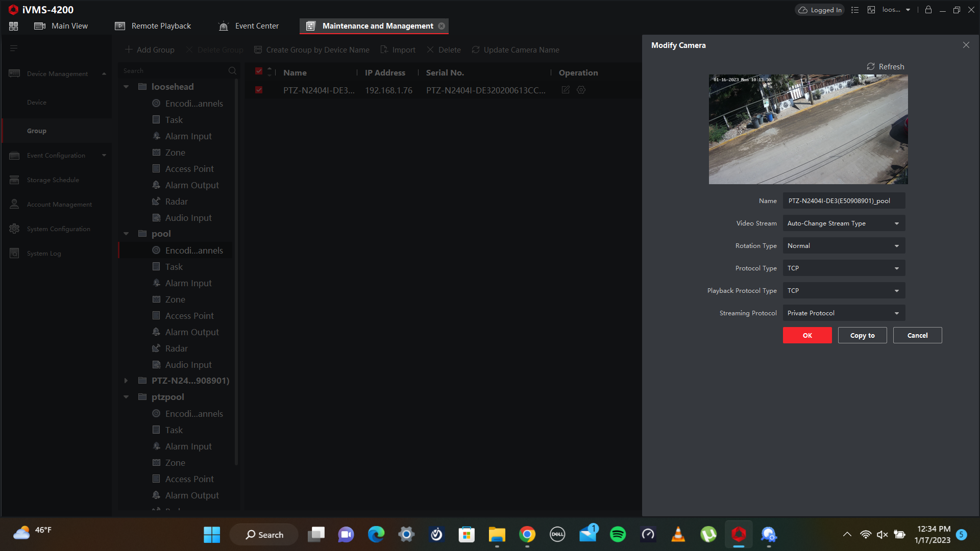
Task: Click the red OK button
Action: (x=807, y=335)
